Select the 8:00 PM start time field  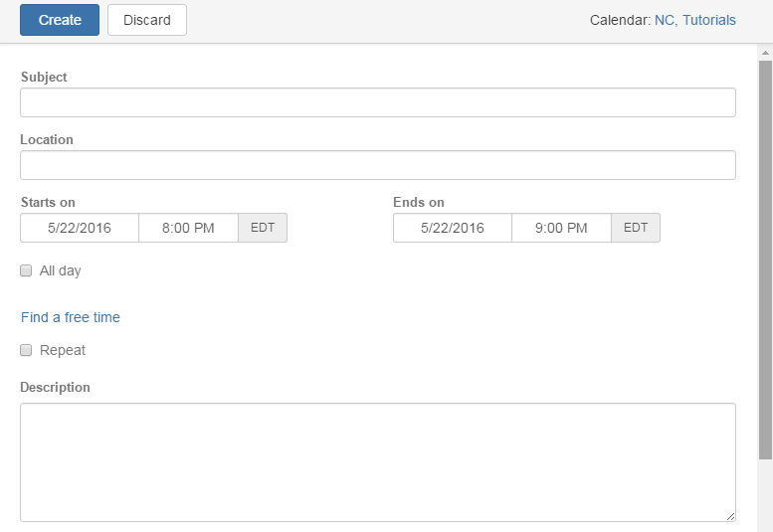coord(188,228)
